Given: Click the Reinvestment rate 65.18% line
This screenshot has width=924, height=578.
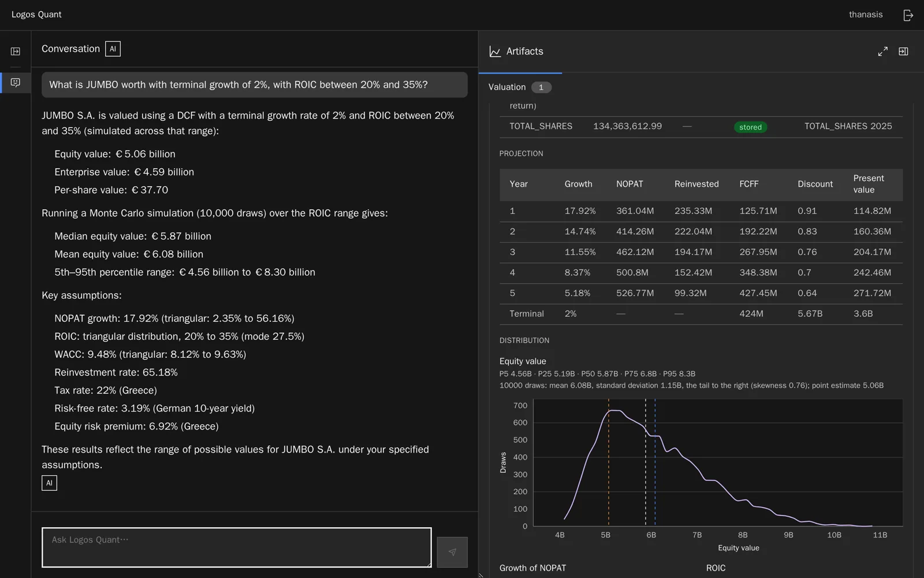Looking at the screenshot, I should coord(116,373).
